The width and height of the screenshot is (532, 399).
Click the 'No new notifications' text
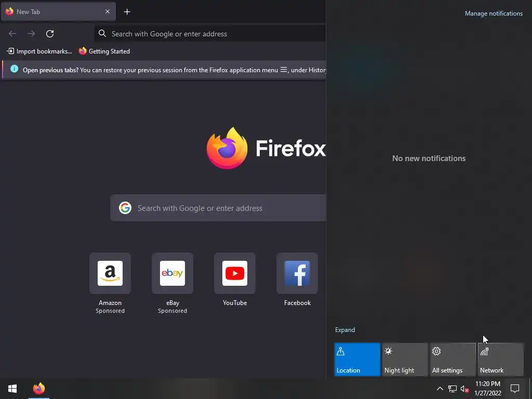429,158
